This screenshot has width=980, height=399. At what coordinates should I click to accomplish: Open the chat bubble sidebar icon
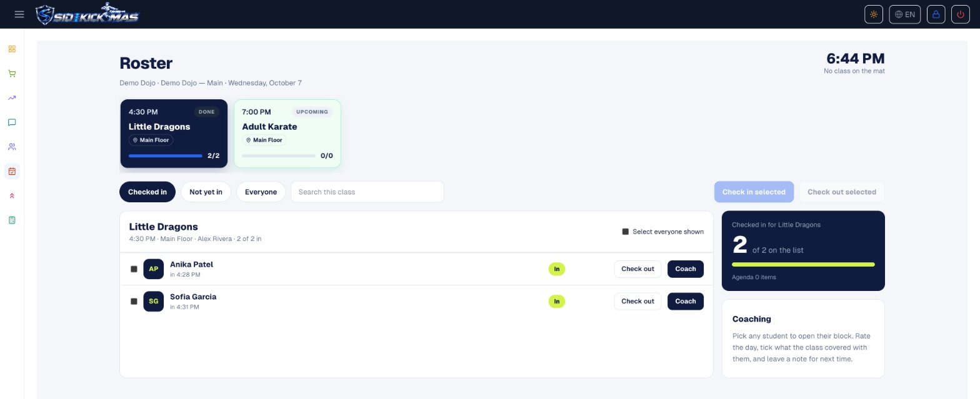click(x=12, y=122)
